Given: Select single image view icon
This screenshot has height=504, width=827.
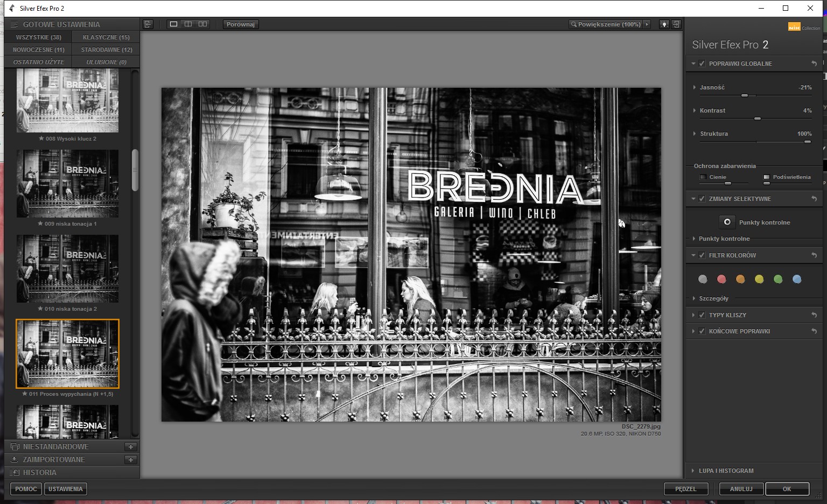Looking at the screenshot, I should click(173, 24).
